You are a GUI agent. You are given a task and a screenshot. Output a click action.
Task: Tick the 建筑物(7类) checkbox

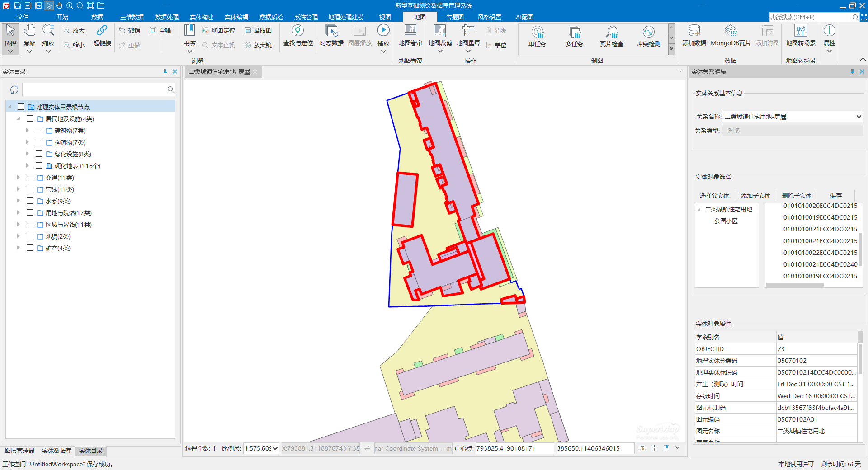coord(39,130)
